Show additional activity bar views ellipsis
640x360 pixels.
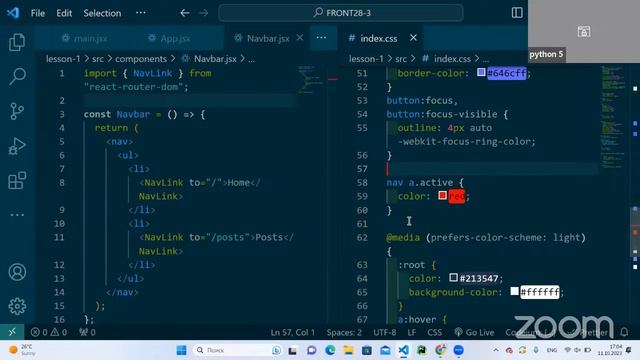coord(17,215)
